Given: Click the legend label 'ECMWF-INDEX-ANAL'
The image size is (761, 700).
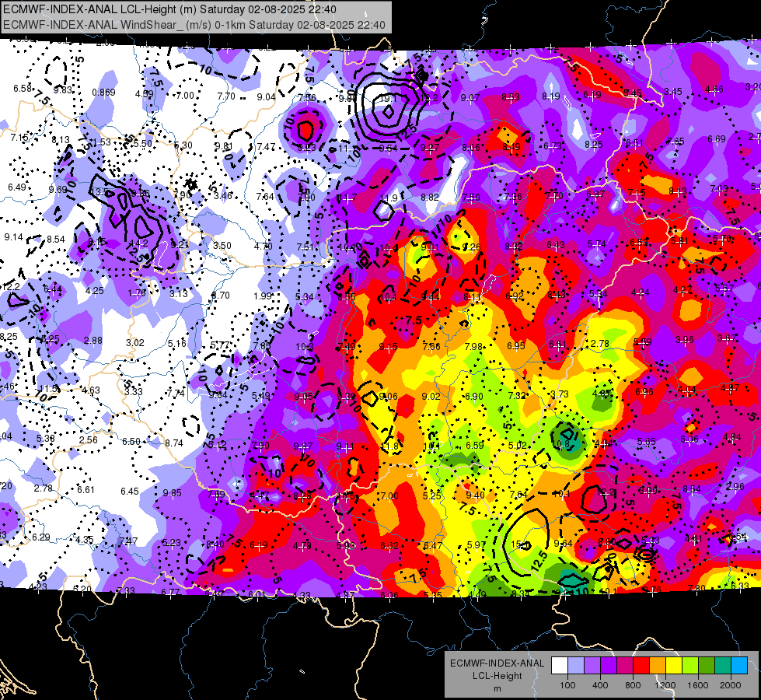Looking at the screenshot, I should (x=497, y=663).
